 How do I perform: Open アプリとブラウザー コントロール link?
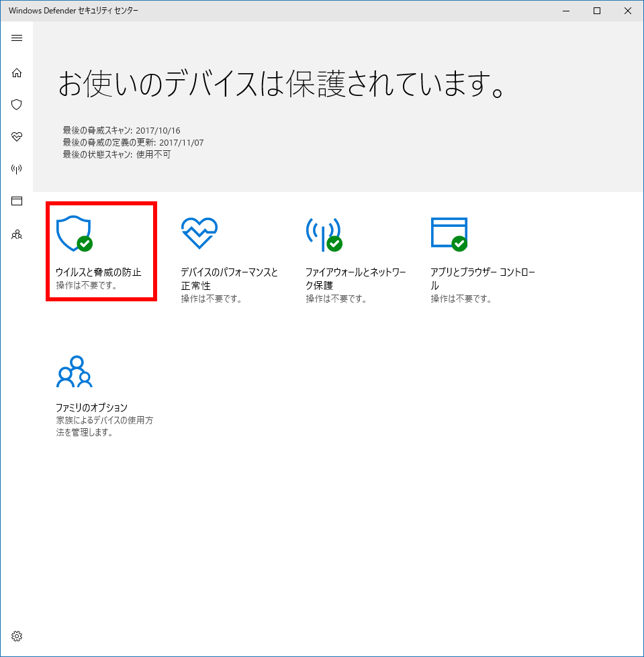click(x=483, y=279)
